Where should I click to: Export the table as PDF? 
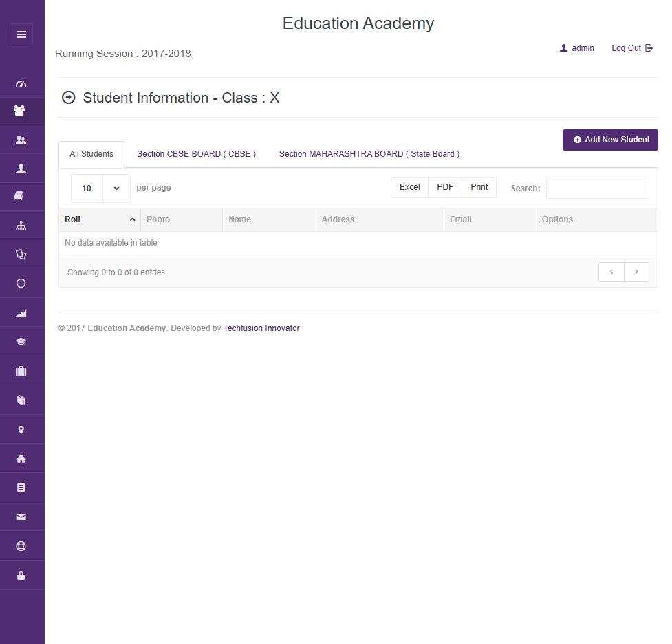(445, 187)
